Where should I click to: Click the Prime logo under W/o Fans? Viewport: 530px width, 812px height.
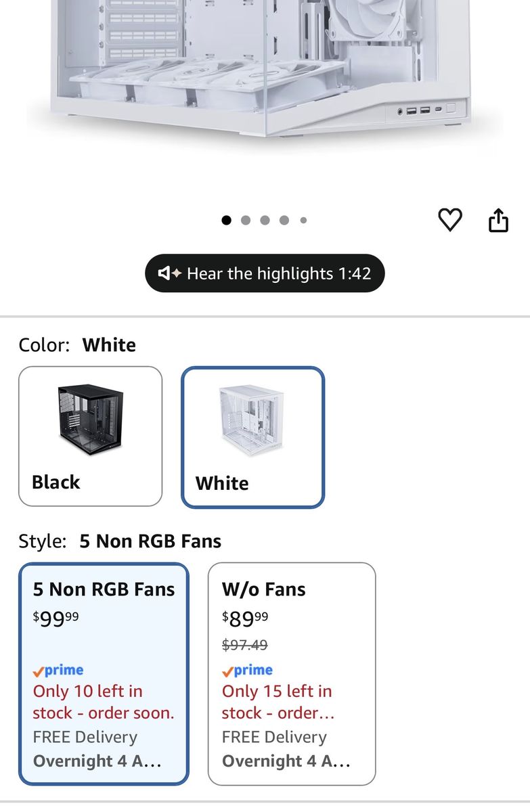[247, 671]
